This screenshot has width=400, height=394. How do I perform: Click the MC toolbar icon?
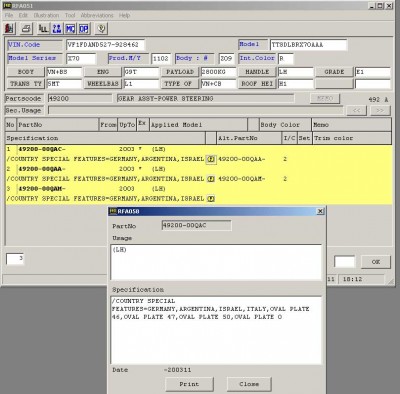coord(70,29)
